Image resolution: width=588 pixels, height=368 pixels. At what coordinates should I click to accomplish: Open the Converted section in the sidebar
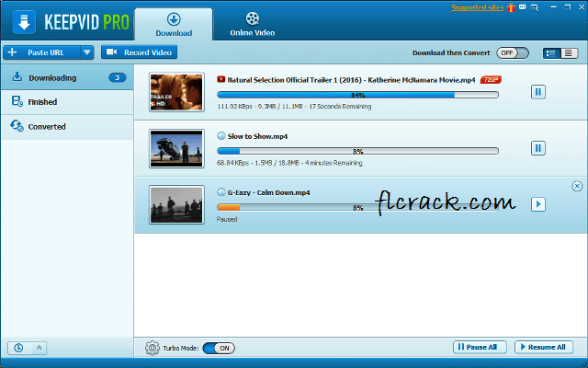[x=67, y=127]
